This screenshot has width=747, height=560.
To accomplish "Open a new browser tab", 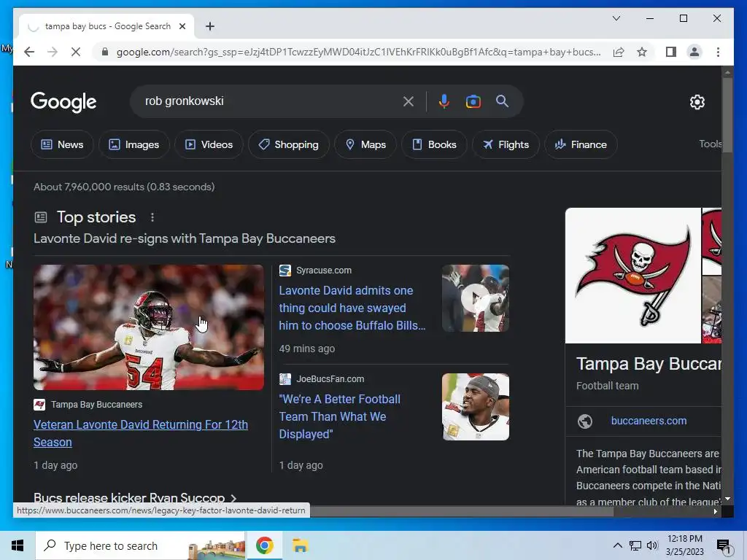I will pyautogui.click(x=209, y=26).
